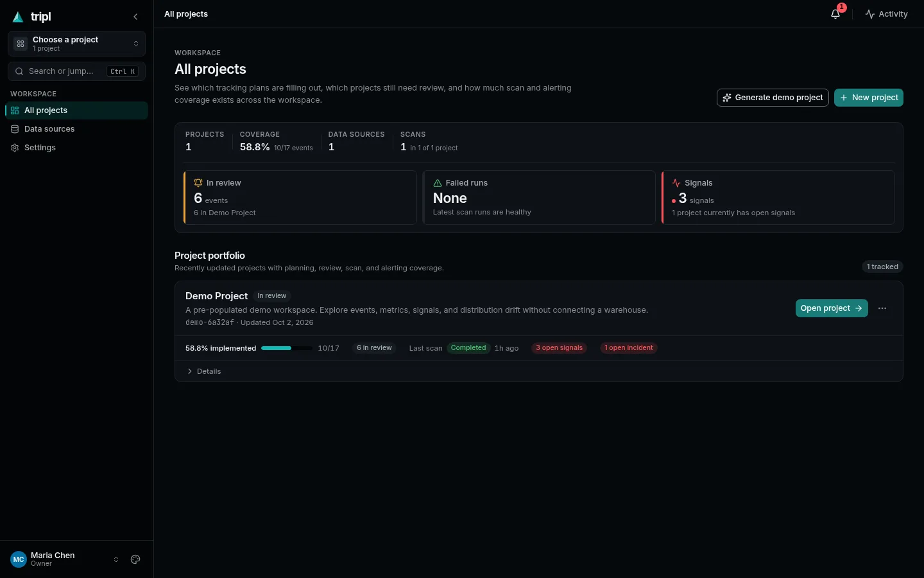Create a New project
The width and height of the screenshot is (924, 578).
pos(869,98)
